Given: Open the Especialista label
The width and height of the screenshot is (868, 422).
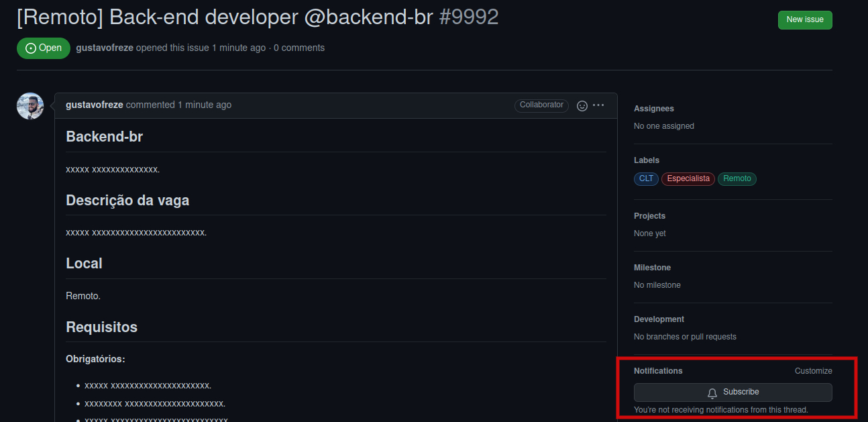Looking at the screenshot, I should 688,179.
